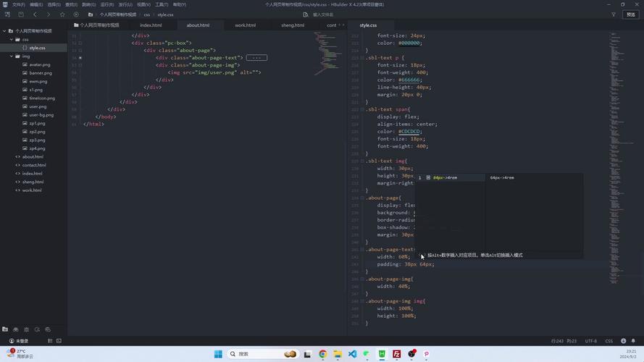Click the #CDCDCD color value

[409, 131]
